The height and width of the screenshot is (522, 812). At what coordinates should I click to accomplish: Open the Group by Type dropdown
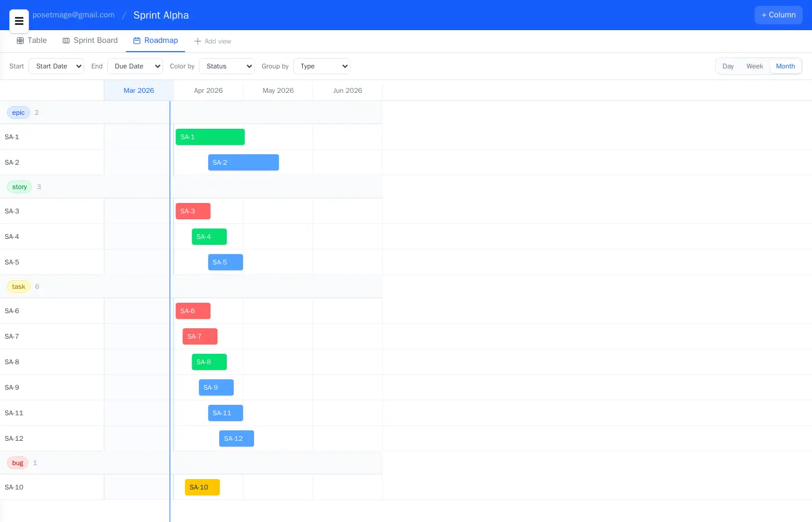[x=322, y=66]
